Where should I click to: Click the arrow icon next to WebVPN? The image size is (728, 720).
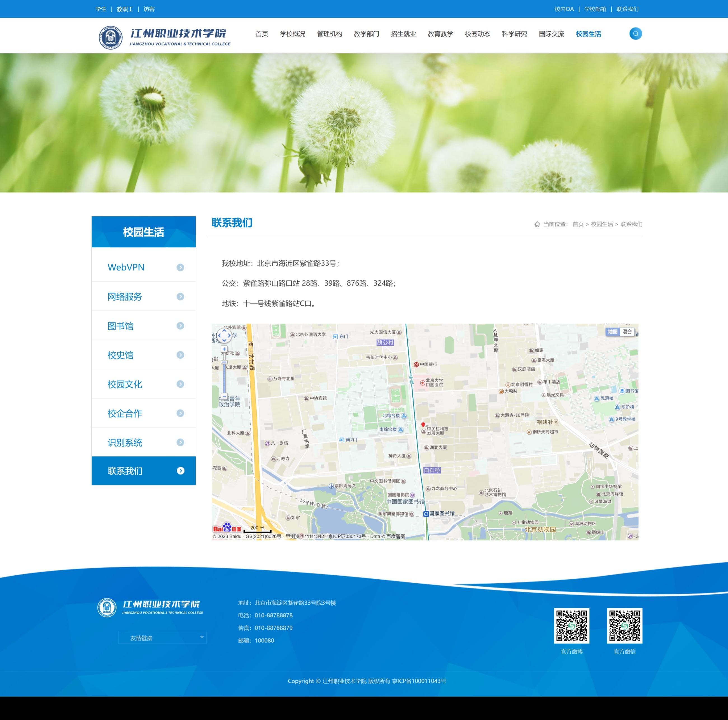point(180,267)
